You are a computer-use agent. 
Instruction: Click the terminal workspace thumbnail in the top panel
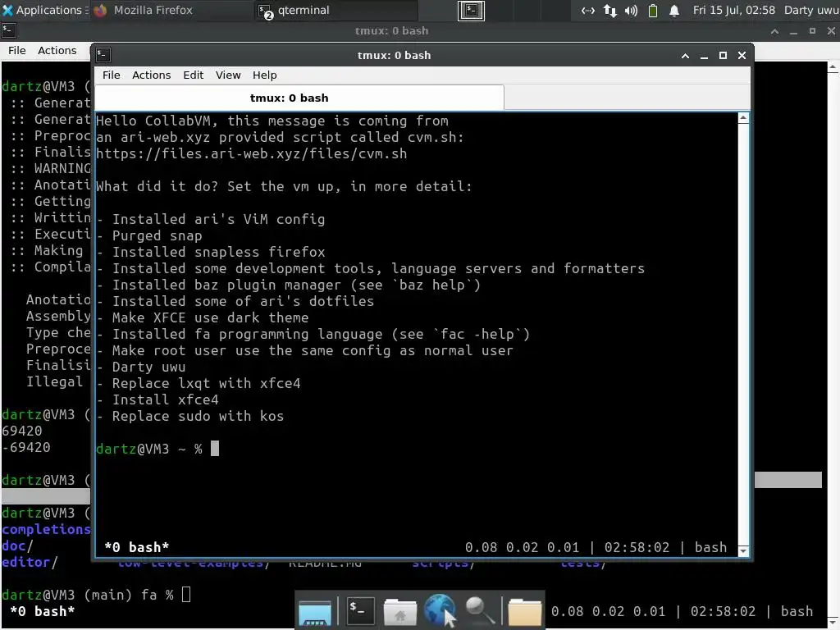coord(472,11)
